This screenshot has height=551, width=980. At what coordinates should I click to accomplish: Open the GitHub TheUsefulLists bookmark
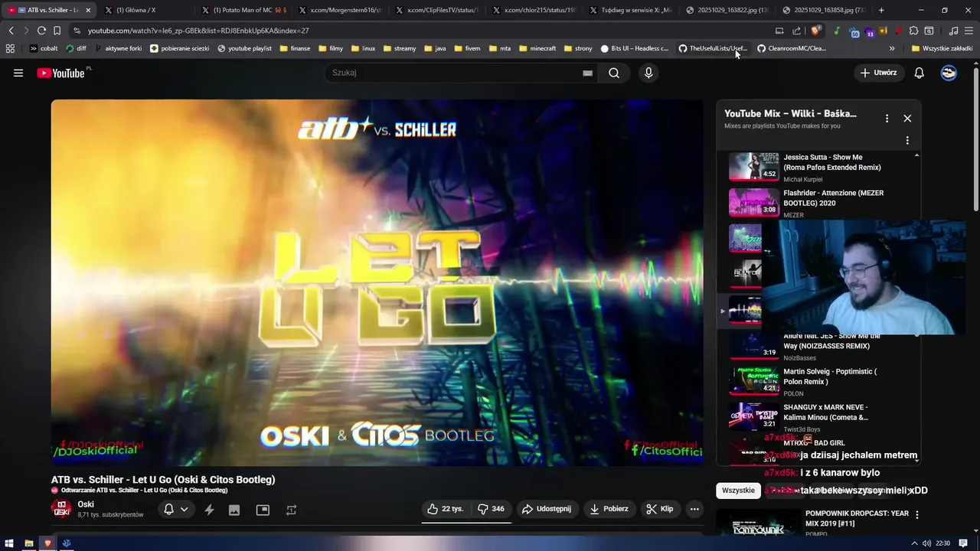click(713, 48)
